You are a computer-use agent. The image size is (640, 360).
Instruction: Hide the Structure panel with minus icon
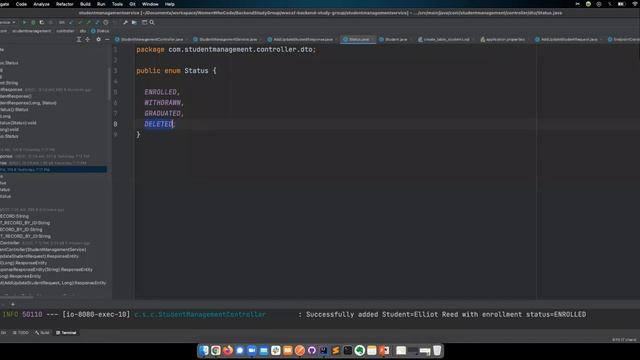pyautogui.click(x=107, y=40)
